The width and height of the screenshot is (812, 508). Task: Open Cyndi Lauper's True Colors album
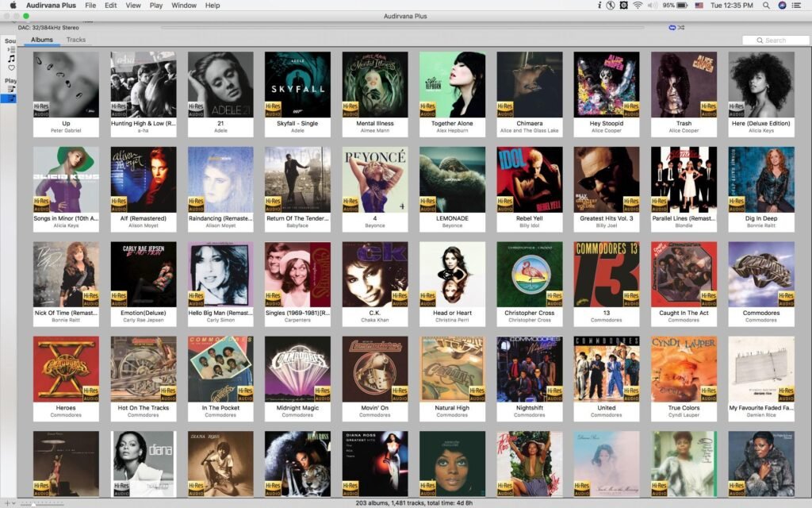[x=684, y=369]
